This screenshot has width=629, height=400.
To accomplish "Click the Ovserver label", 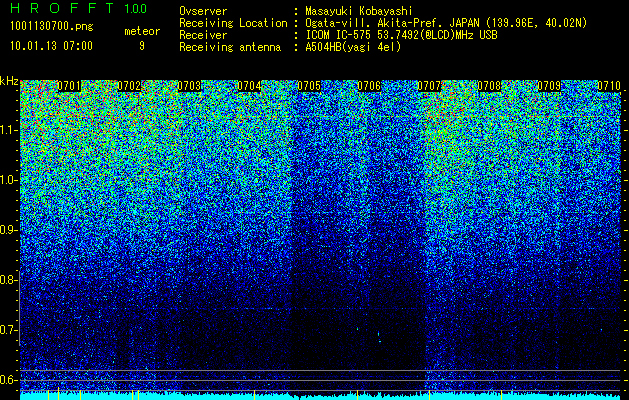I will pyautogui.click(x=203, y=11).
